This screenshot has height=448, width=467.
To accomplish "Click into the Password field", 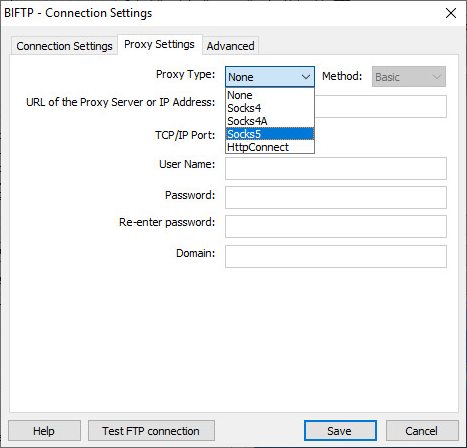I will [x=336, y=198].
